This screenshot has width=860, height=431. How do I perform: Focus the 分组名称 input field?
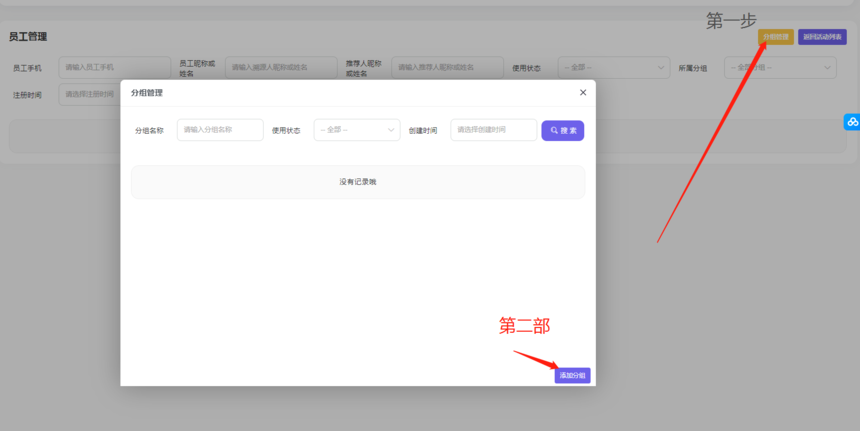(220, 130)
